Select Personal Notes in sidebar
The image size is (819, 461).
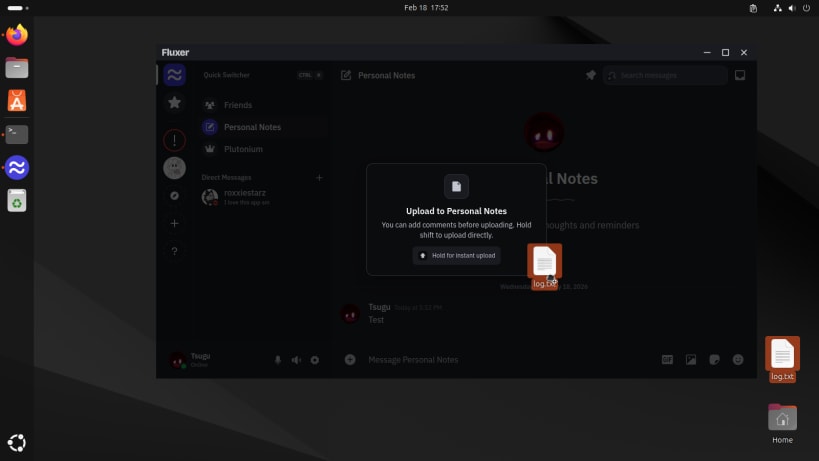pos(263,127)
